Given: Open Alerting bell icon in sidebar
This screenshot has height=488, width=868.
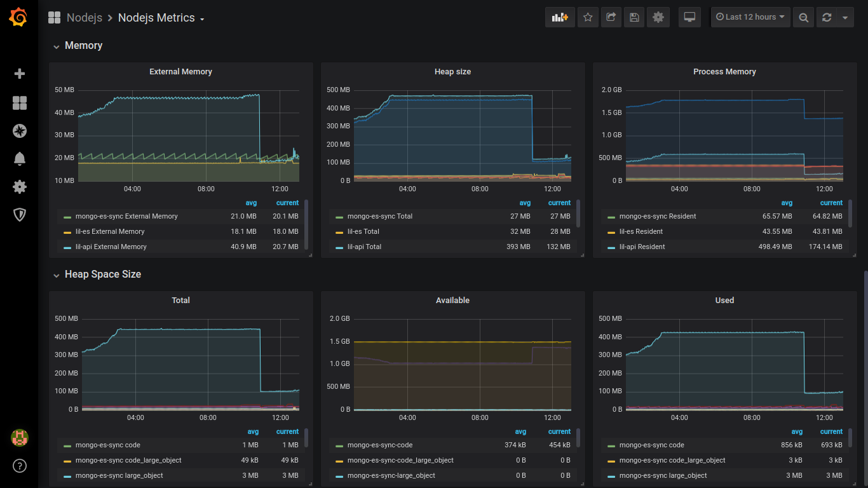Looking at the screenshot, I should pyautogui.click(x=20, y=159).
